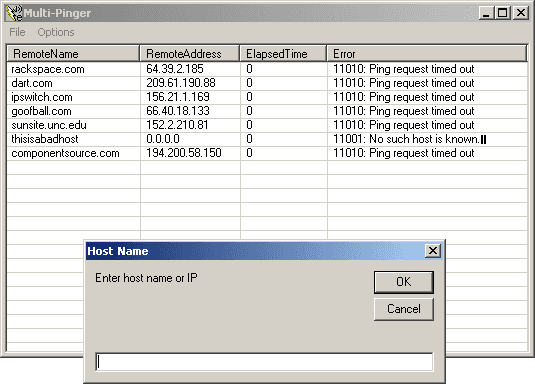Click the Multi-Pinger app icon in title bar
Viewport: 535px width, 384px height.
point(14,13)
